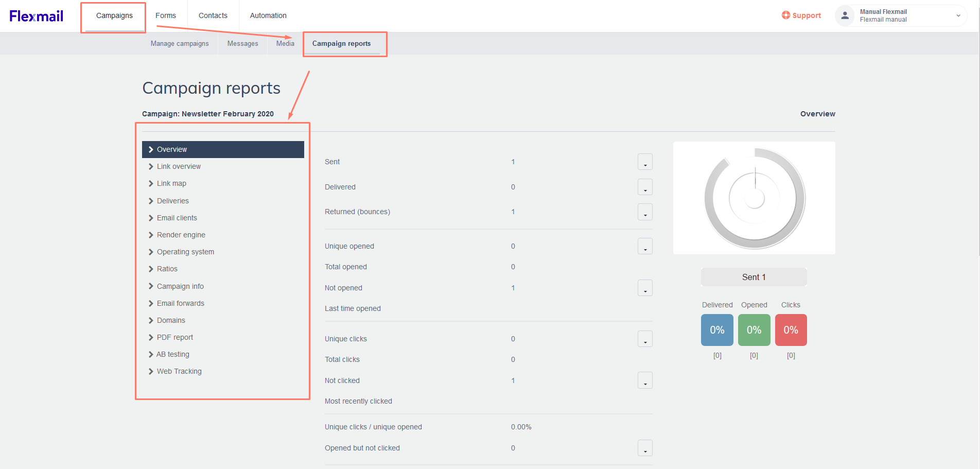Viewport: 980px width, 469px height.
Task: Go to the Media submenu
Action: 285,44
